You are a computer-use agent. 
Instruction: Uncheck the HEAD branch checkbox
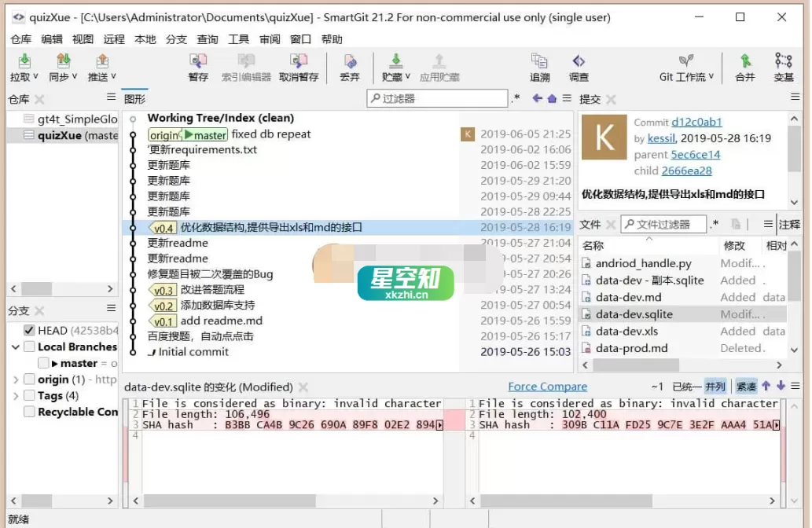pos(29,329)
